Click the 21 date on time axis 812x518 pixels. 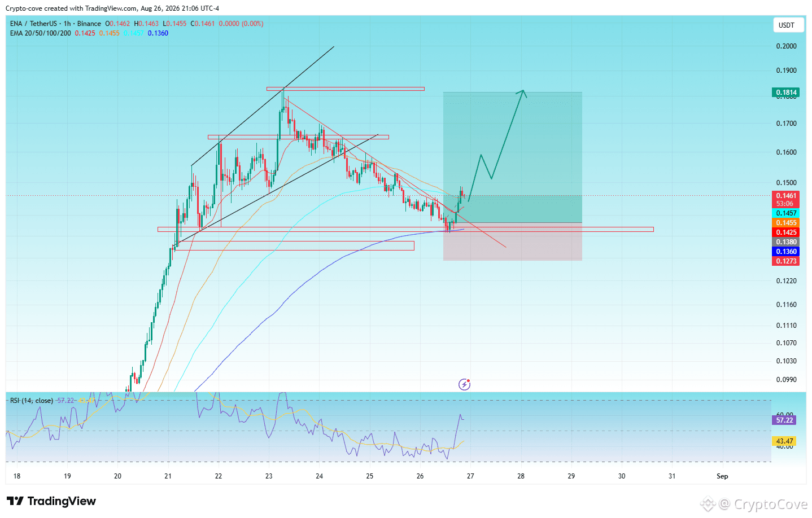pyautogui.click(x=168, y=476)
